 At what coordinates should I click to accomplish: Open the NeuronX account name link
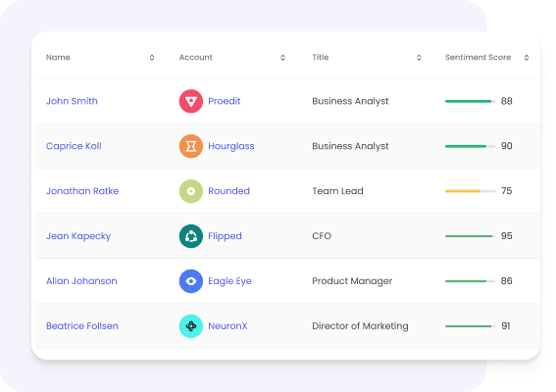click(x=227, y=326)
